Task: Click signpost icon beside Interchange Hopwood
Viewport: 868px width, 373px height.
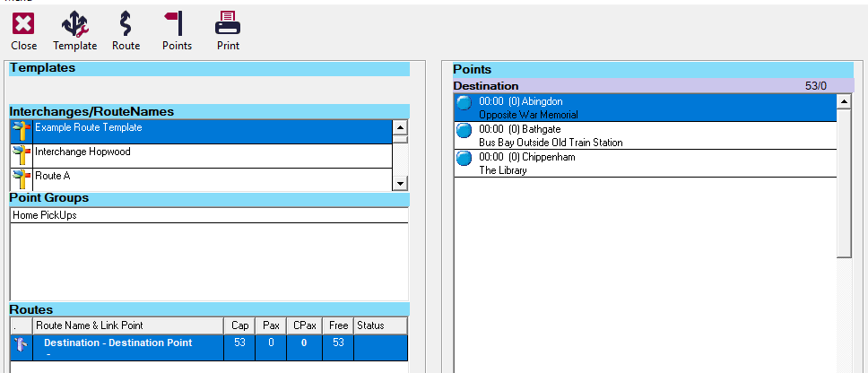Action: [x=21, y=155]
